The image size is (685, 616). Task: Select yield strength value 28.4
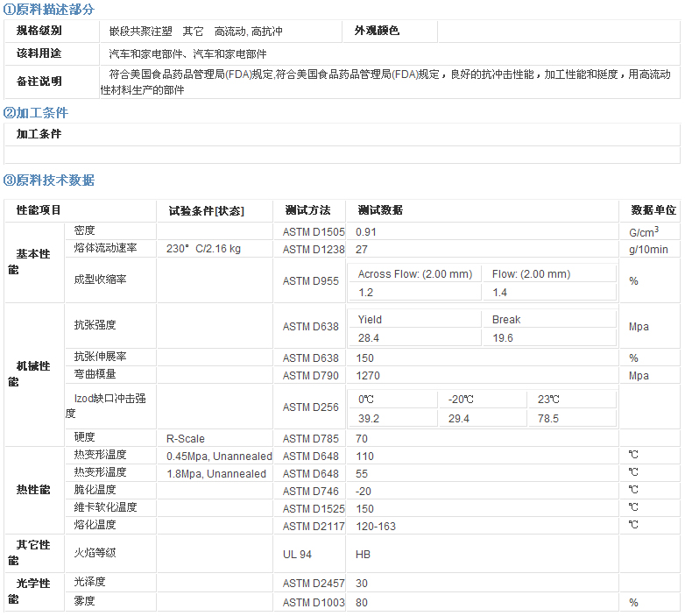369,337
